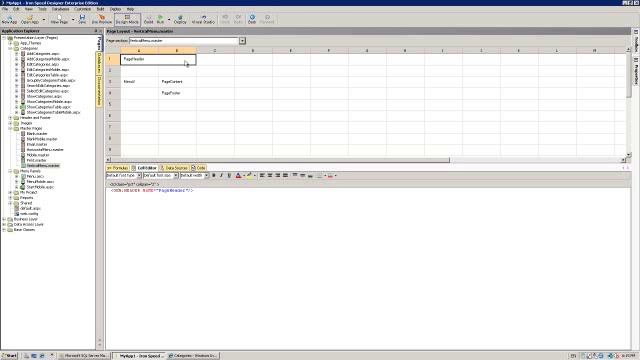640x360 pixels.
Task: Click the New App toolbar icon
Action: pyautogui.click(x=9, y=19)
